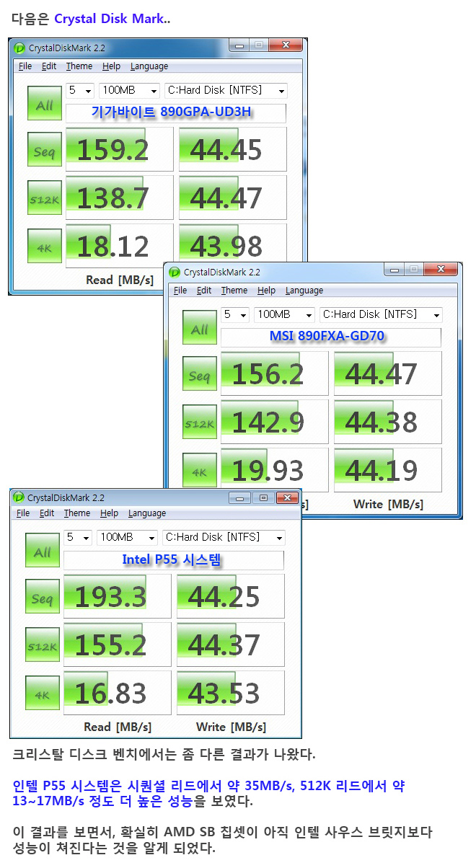Open Edit menu in Intel P55 window
The width and height of the screenshot is (476, 868).
(47, 513)
